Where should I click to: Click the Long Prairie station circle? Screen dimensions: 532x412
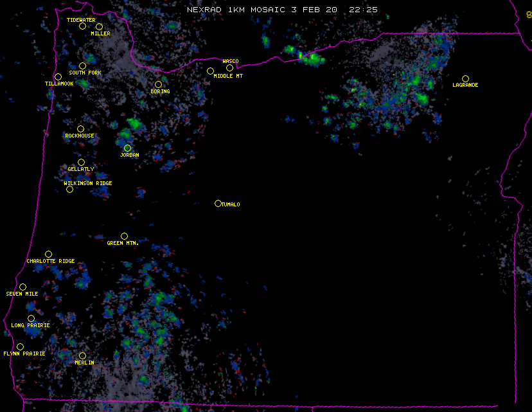(31, 319)
